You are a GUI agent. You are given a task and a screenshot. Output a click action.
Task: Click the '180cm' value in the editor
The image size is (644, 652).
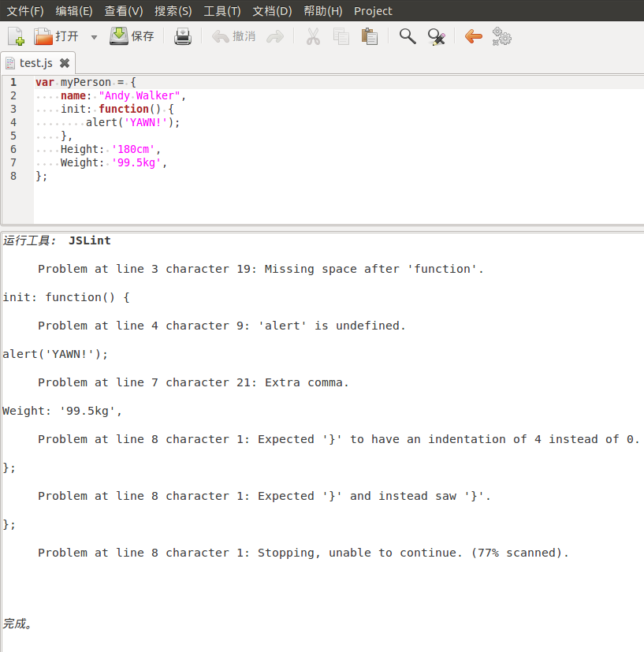click(133, 149)
